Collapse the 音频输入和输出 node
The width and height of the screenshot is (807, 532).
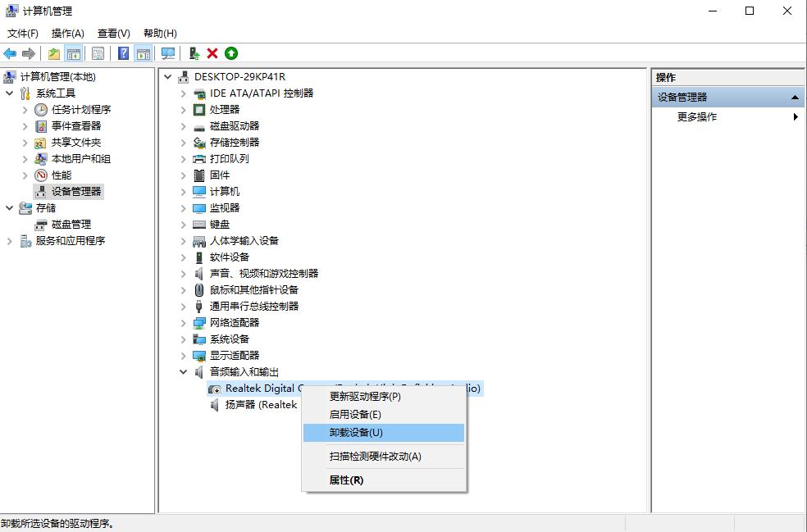(x=184, y=371)
